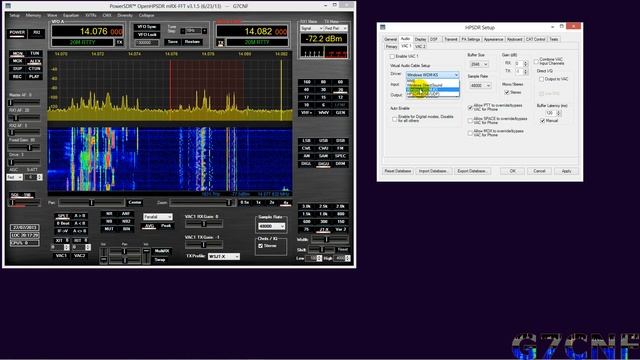Toggle the AVG averaging button
The height and width of the screenshot is (360, 640).
[149, 226]
